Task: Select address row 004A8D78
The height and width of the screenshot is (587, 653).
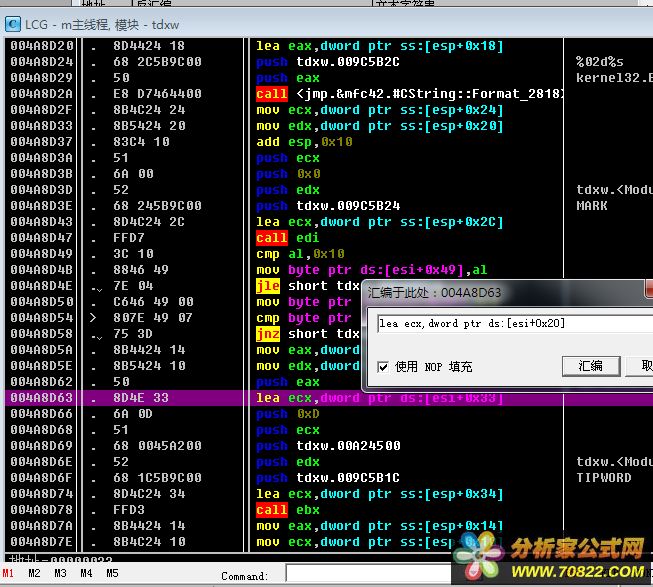Action: (x=42, y=510)
